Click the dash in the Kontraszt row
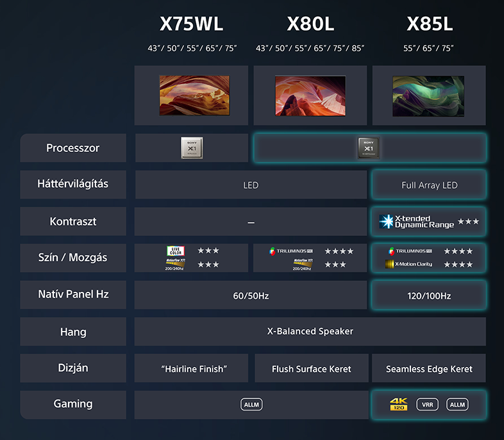The image size is (504, 440). [x=251, y=223]
